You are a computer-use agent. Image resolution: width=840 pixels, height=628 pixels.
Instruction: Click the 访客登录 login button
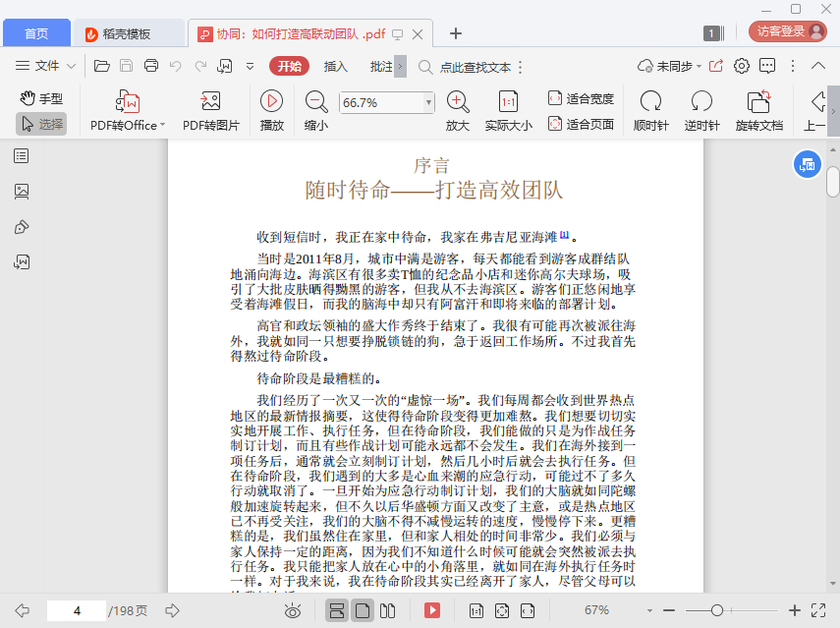(x=789, y=31)
